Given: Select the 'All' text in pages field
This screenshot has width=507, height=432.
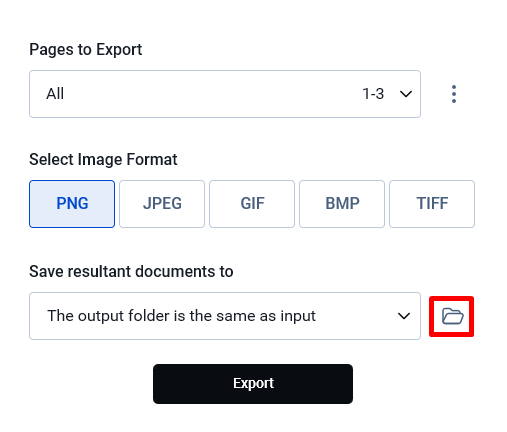Looking at the screenshot, I should click(x=55, y=94).
